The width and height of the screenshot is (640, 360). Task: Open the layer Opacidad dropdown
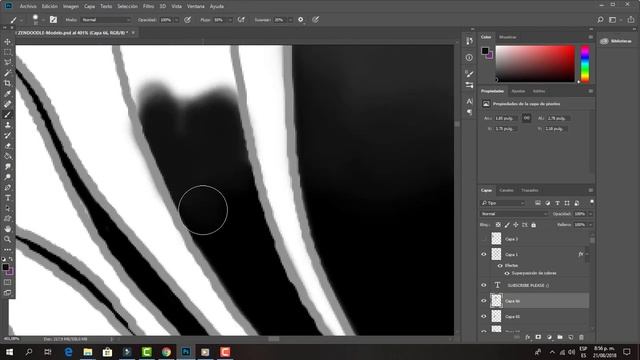590,214
